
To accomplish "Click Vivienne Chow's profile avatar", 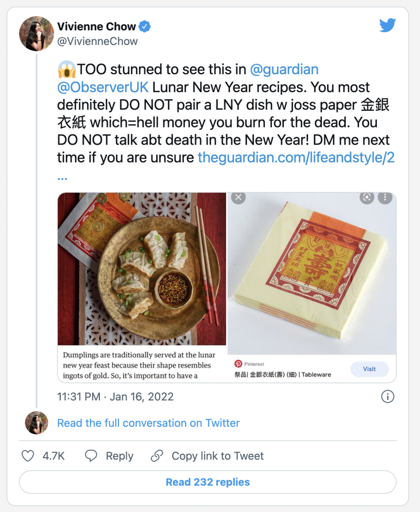I will 37,34.
